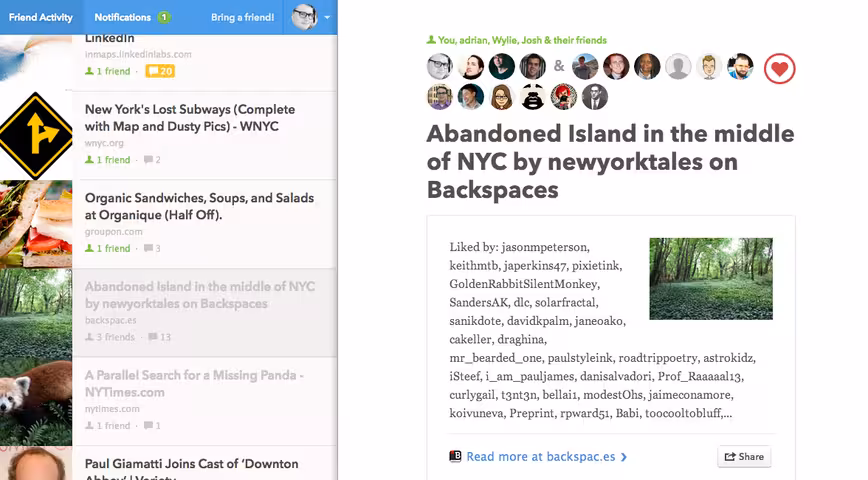This screenshot has width=868, height=480.
Task: Click the gray default silhouette avatar
Action: pyautogui.click(x=678, y=66)
